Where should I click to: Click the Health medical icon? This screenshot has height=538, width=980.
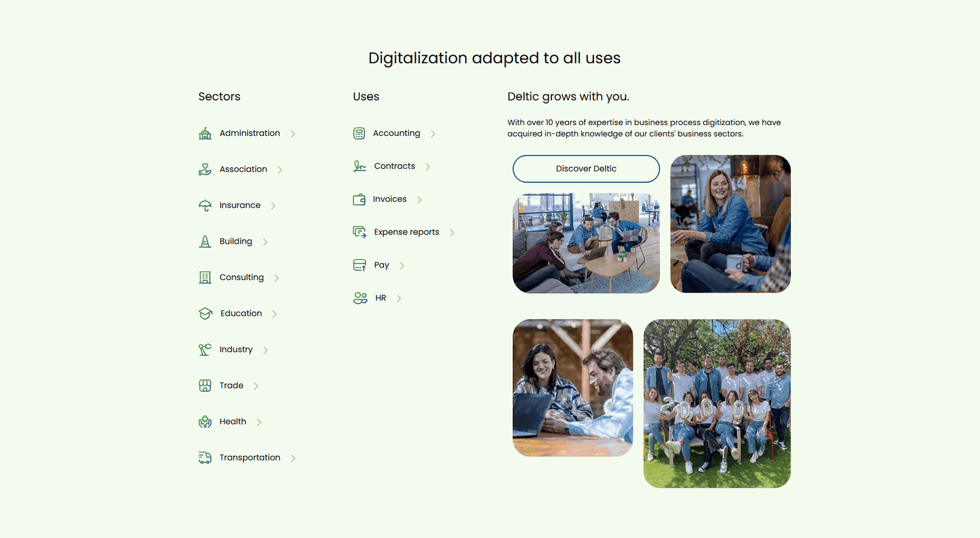point(205,422)
